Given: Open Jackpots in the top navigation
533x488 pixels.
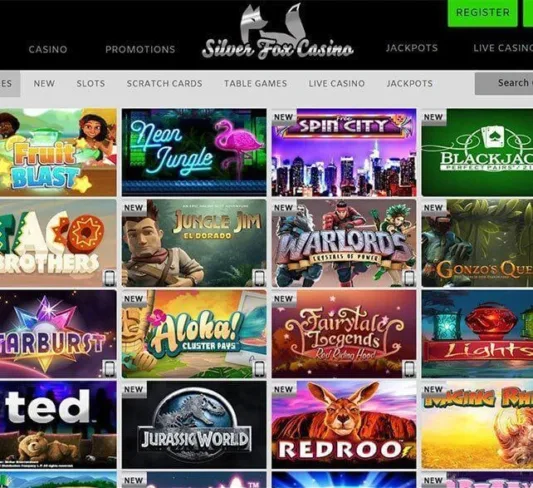Looking at the screenshot, I should 412,48.
